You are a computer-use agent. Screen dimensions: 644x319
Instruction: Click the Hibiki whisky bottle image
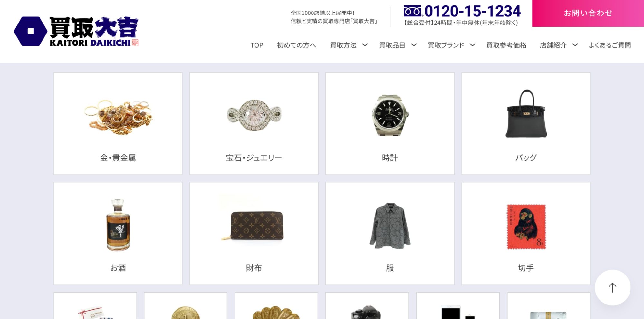(118, 225)
